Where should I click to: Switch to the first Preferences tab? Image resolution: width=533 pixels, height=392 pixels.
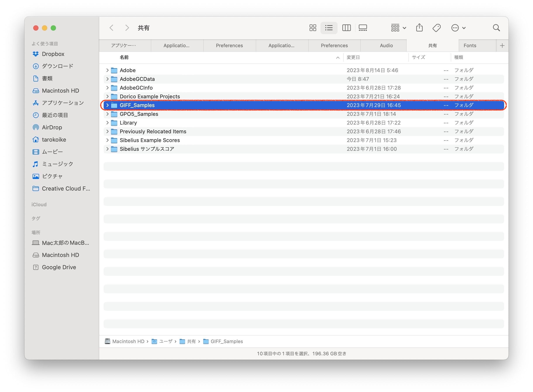[229, 46]
